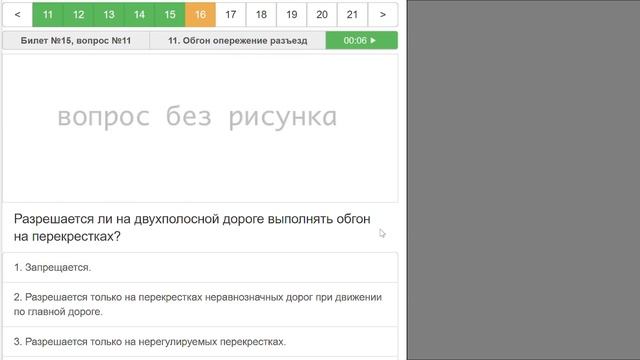640x360 pixels.
Task: Open question 14 in the pagination
Action: pos(139,15)
